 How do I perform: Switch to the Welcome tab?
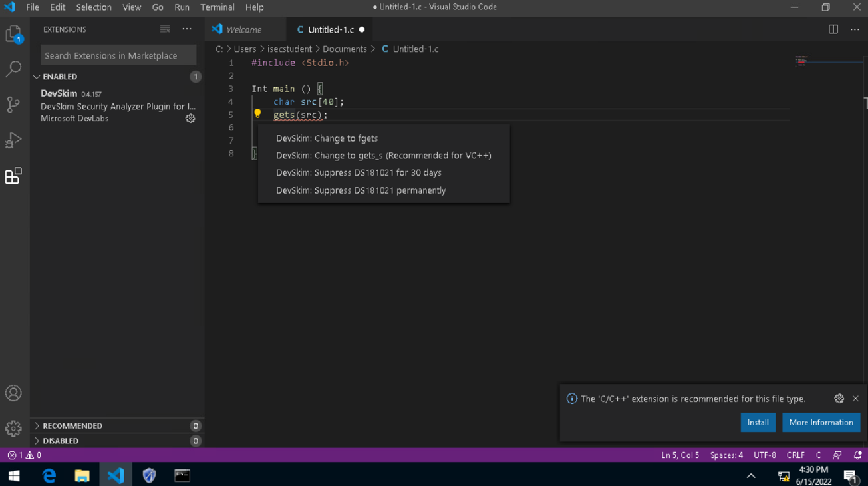[x=245, y=29]
